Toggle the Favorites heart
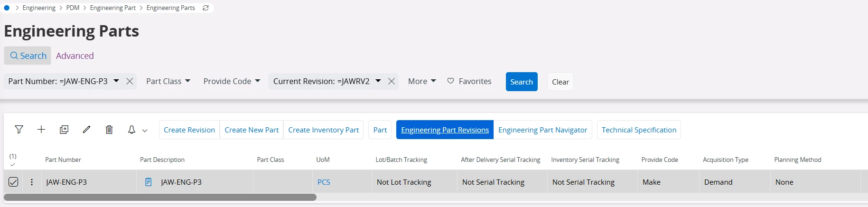This screenshot has height=207, width=868. (x=451, y=81)
